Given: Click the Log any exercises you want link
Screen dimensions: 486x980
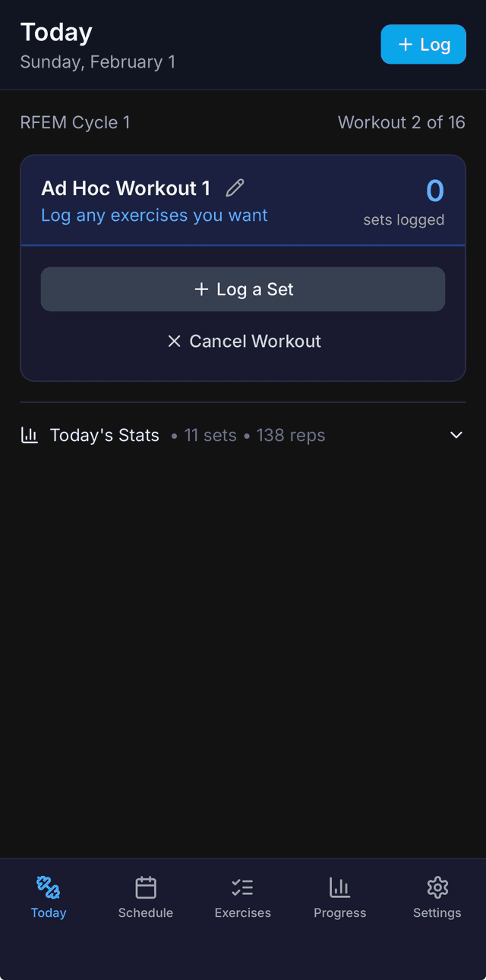Looking at the screenshot, I should click(x=153, y=215).
